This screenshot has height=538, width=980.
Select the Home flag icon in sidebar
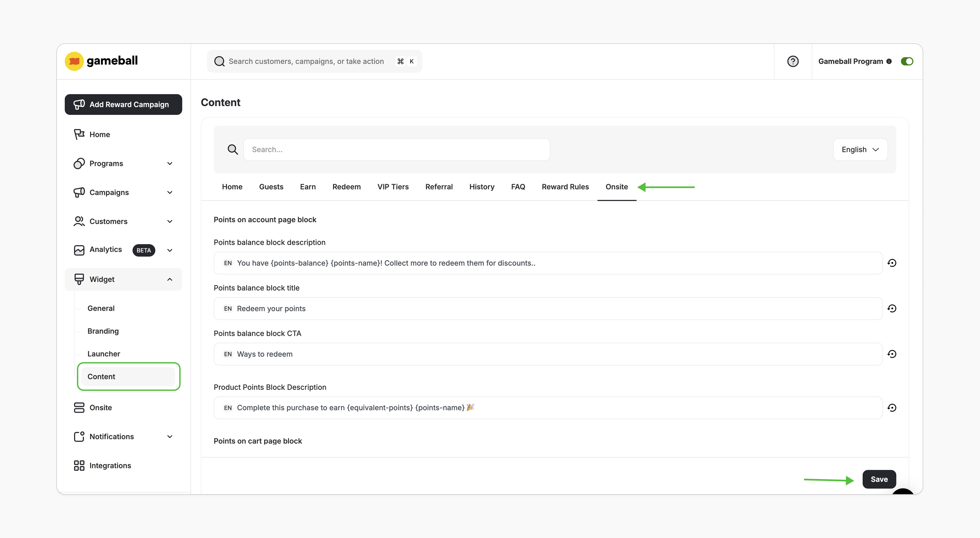[x=79, y=134]
